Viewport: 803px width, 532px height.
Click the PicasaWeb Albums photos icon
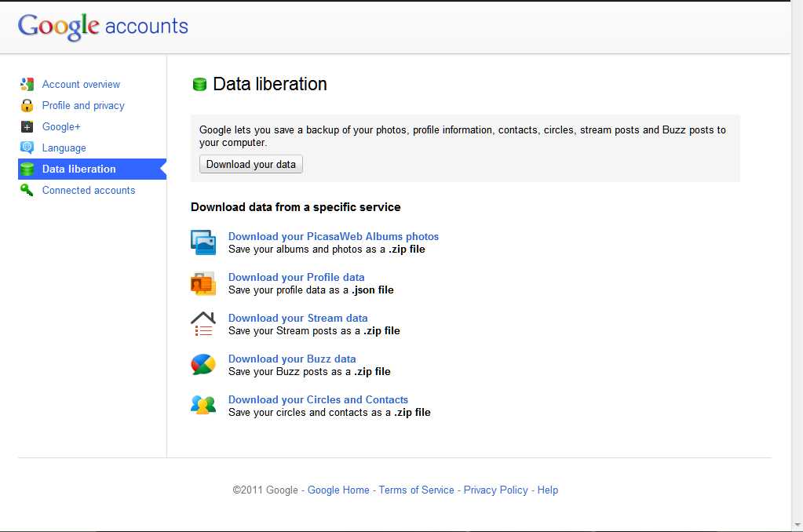[x=203, y=242]
